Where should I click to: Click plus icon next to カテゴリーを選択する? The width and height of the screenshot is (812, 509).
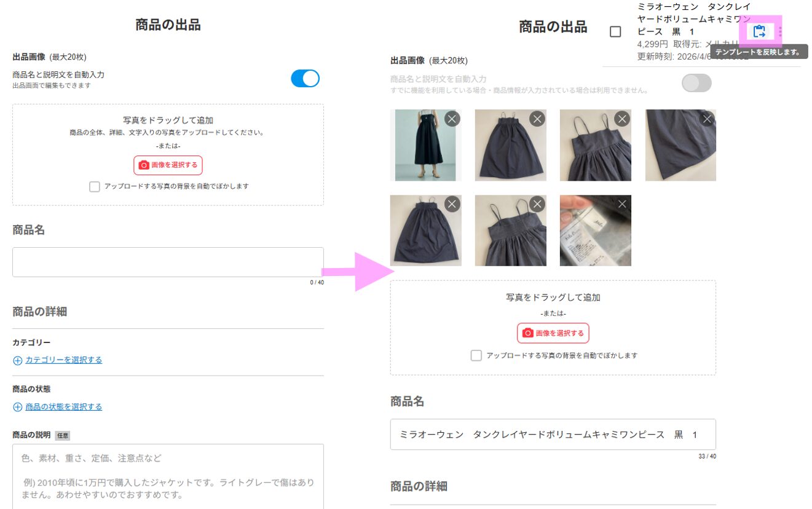18,360
